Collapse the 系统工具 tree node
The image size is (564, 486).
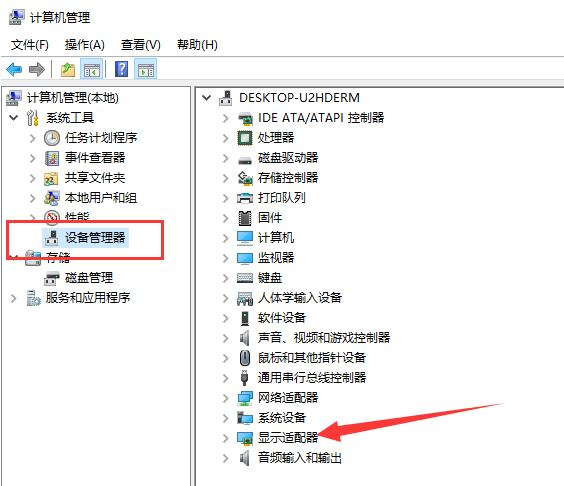click(14, 118)
